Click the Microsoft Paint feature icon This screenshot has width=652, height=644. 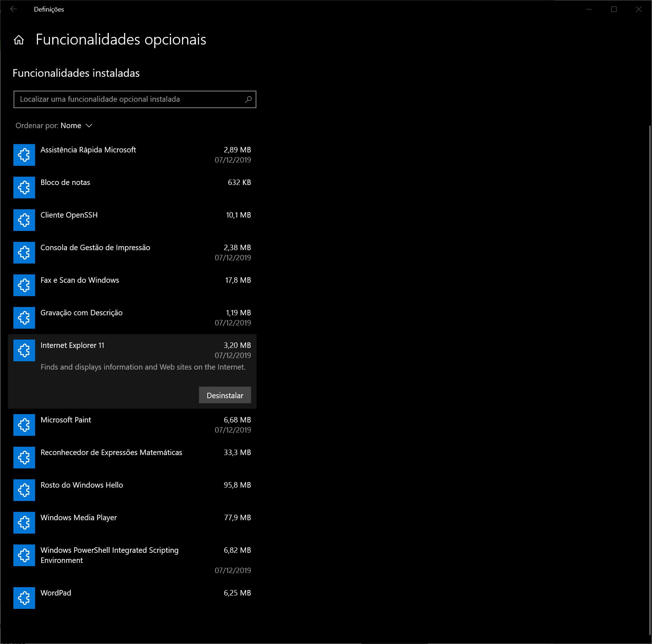coord(24,425)
